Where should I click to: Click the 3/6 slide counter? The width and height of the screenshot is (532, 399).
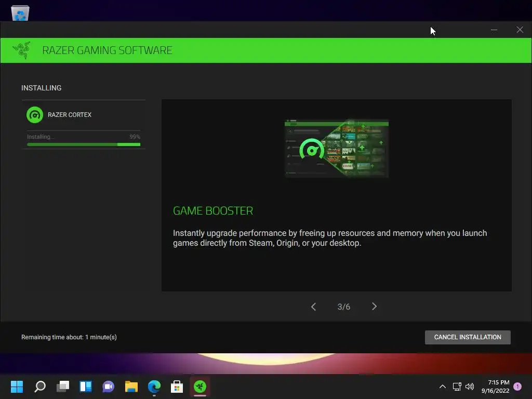344,307
